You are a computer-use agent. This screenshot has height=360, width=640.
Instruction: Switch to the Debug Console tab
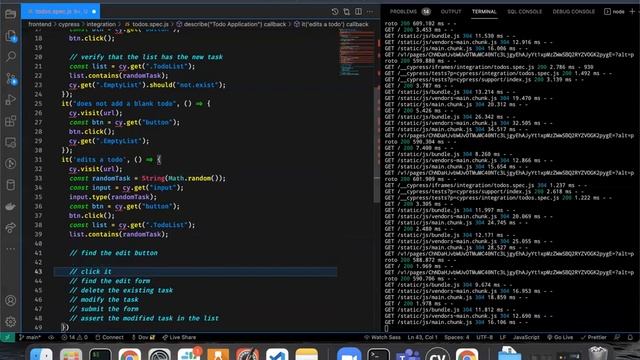pyautogui.click(x=573, y=11)
